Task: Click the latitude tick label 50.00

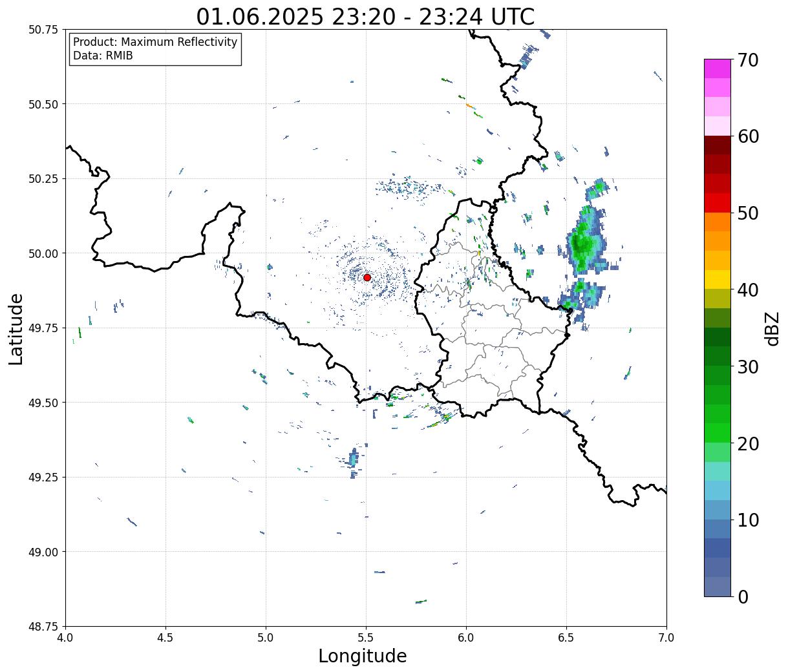Action: [x=43, y=253]
